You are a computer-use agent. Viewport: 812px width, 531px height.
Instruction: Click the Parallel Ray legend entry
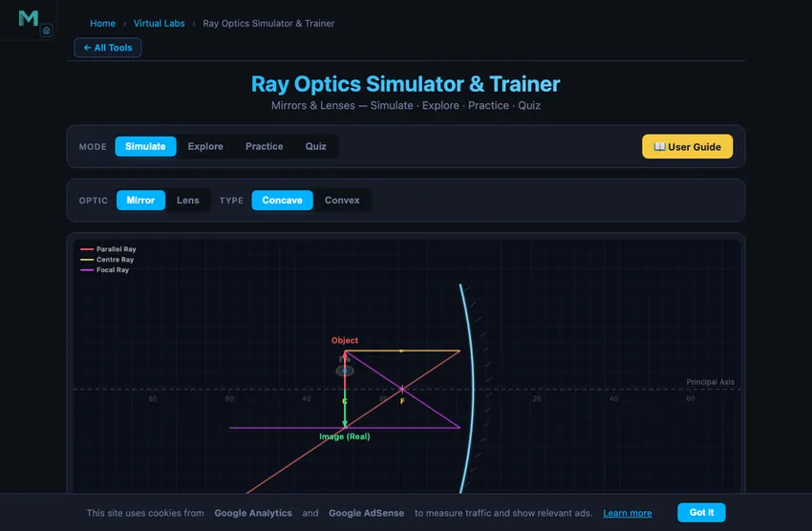(108, 249)
